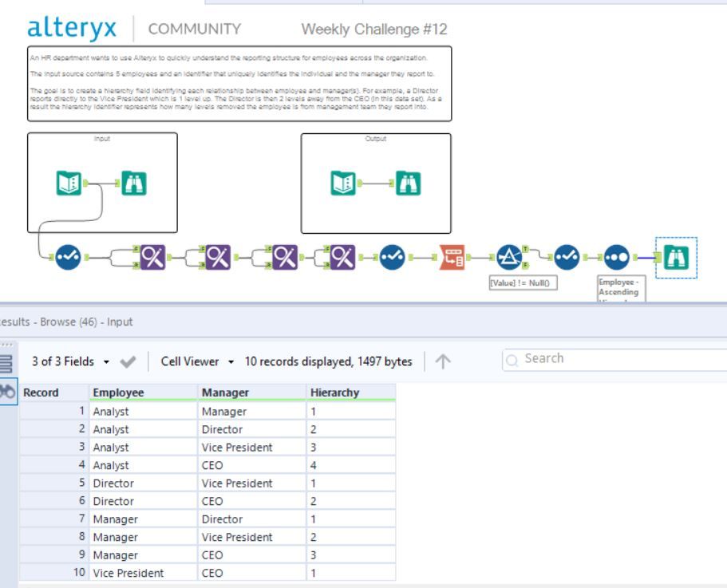
Task: Click the Hierarchy column header
Action: pos(351,393)
